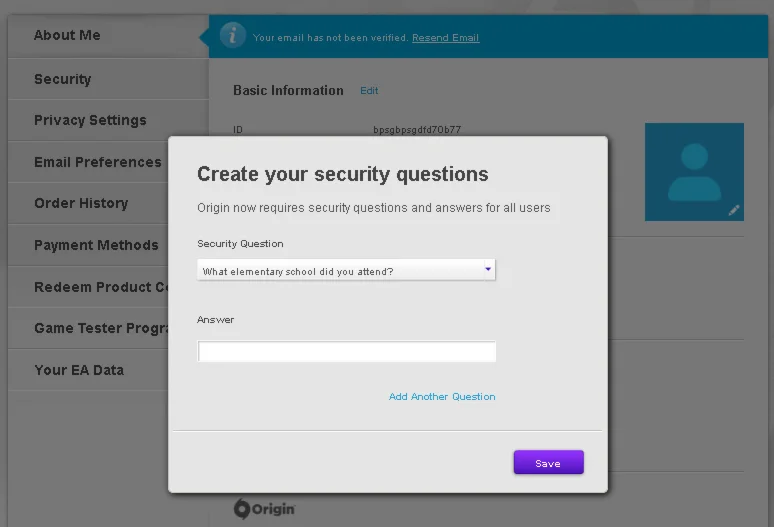The width and height of the screenshot is (774, 527).
Task: Select Redeem Product Code menu item
Action: (x=100, y=287)
